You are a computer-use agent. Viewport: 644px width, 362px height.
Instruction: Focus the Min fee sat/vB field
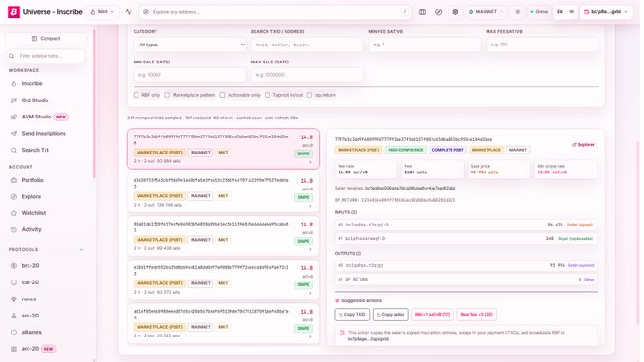pyautogui.click(x=425, y=45)
